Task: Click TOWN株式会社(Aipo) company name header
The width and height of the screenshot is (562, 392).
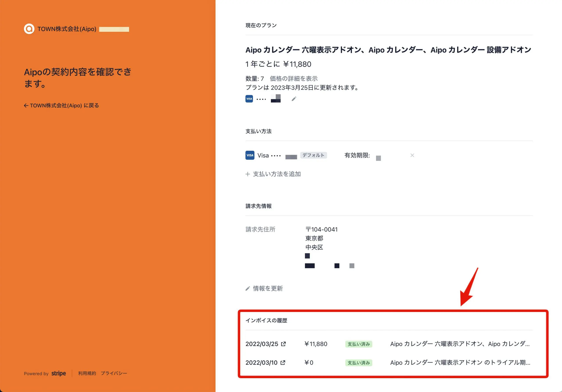Action: click(x=67, y=29)
